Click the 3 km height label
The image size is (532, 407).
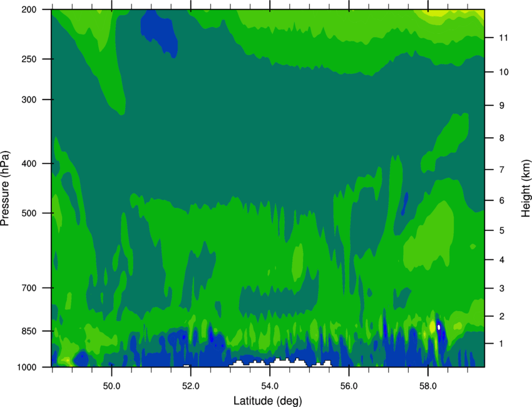(x=502, y=289)
